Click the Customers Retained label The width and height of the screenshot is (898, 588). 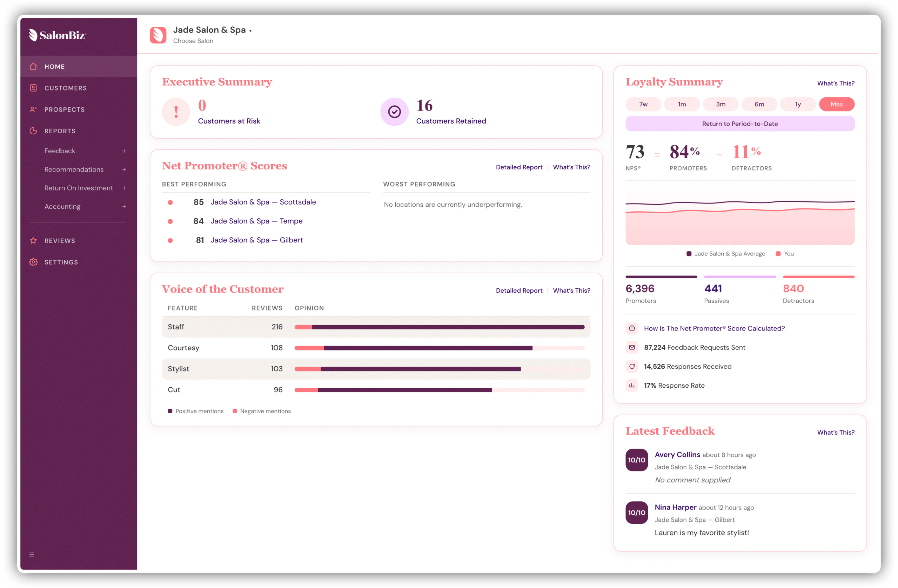click(x=451, y=121)
